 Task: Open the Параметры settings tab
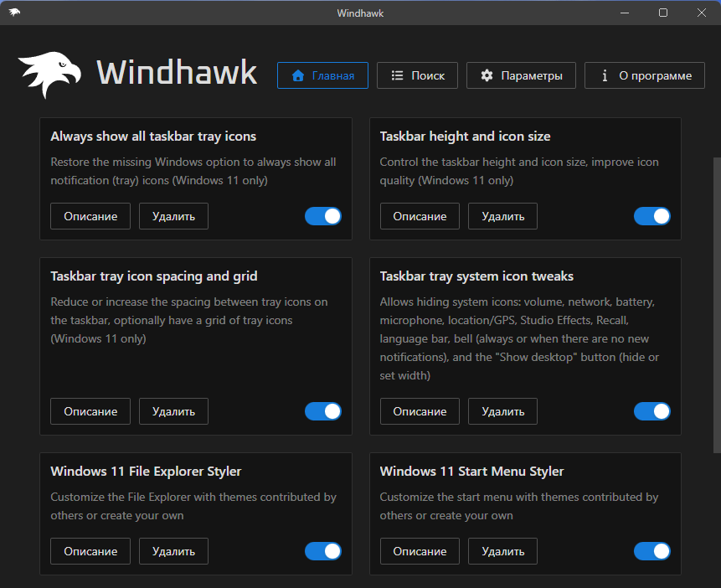(x=521, y=75)
